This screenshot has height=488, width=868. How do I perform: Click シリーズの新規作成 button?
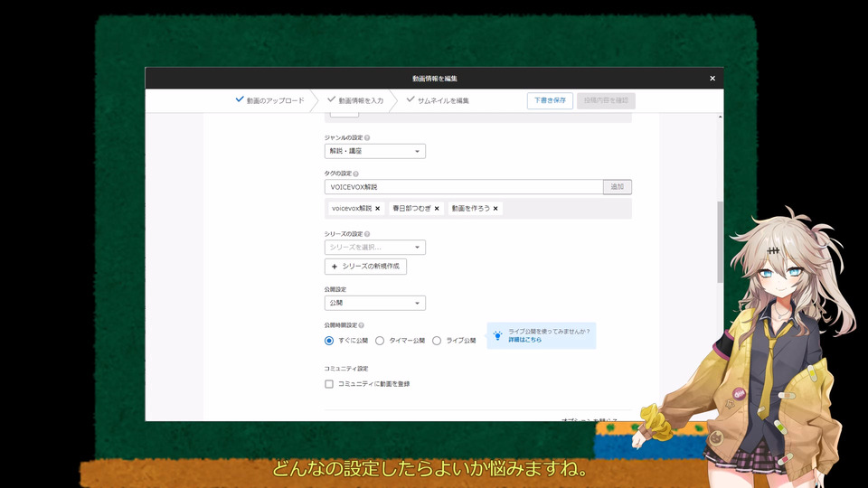[365, 267]
